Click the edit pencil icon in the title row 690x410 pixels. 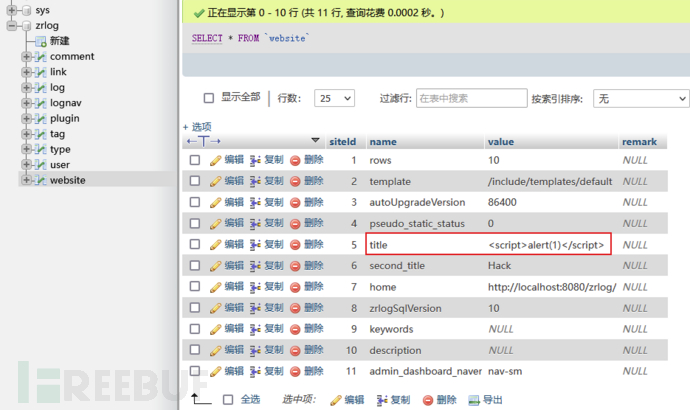pyautogui.click(x=215, y=245)
